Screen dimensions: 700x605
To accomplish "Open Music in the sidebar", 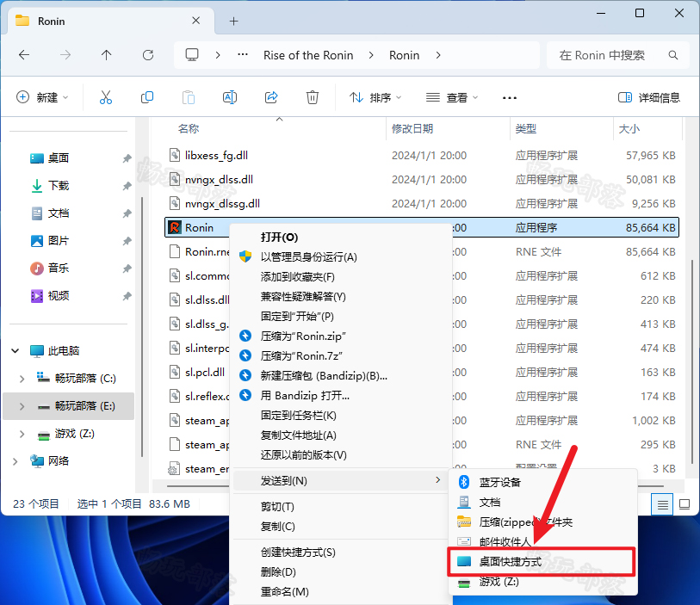I will coord(58,269).
